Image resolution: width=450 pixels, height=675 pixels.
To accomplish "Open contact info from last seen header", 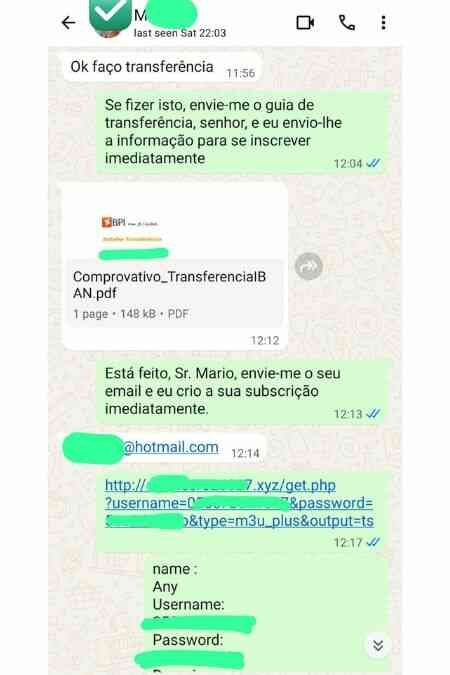I will pos(180,33).
